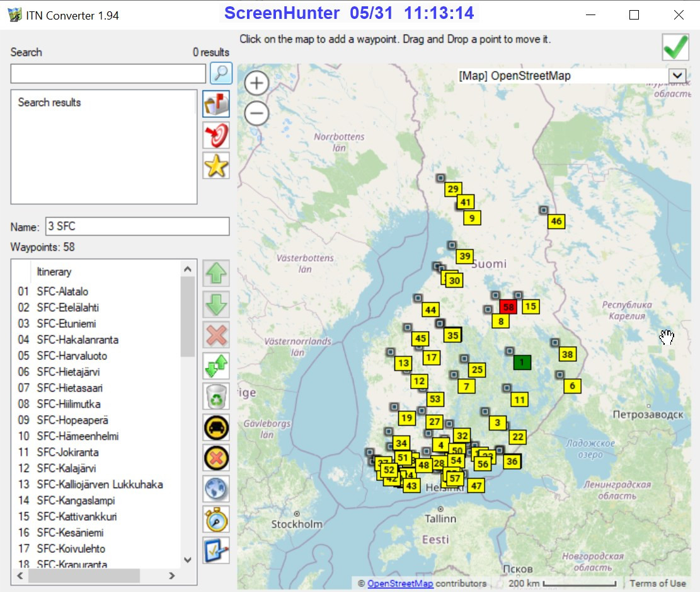The image size is (700, 592).
Task: Click the red waypoint 58 marker
Action: (x=508, y=307)
